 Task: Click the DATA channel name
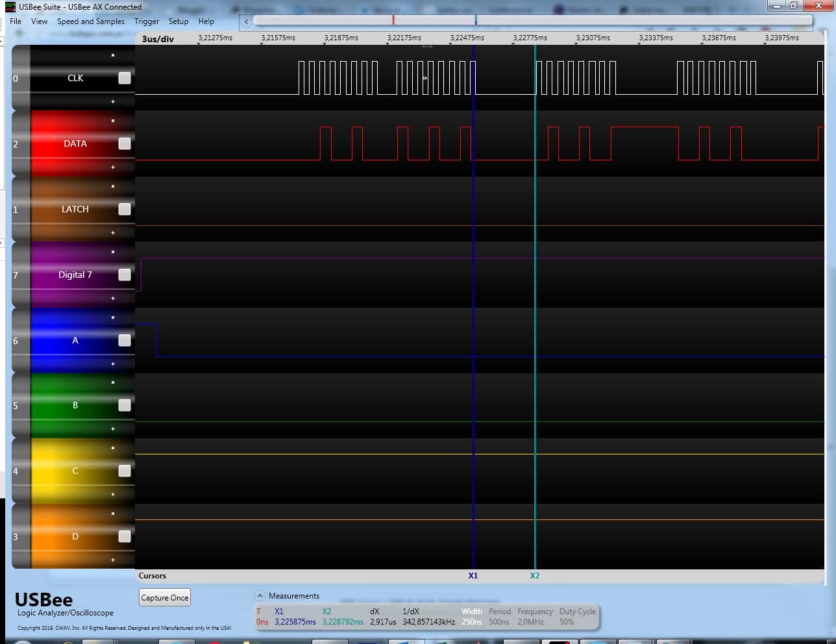pyautogui.click(x=75, y=143)
